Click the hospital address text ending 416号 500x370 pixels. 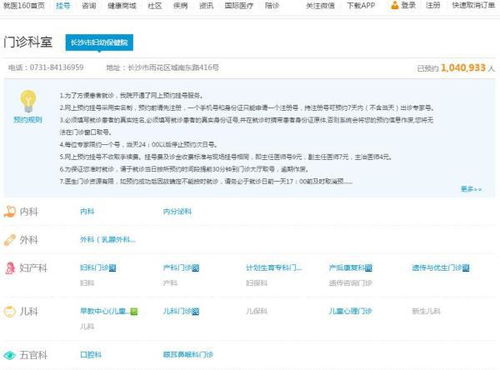tap(173, 68)
